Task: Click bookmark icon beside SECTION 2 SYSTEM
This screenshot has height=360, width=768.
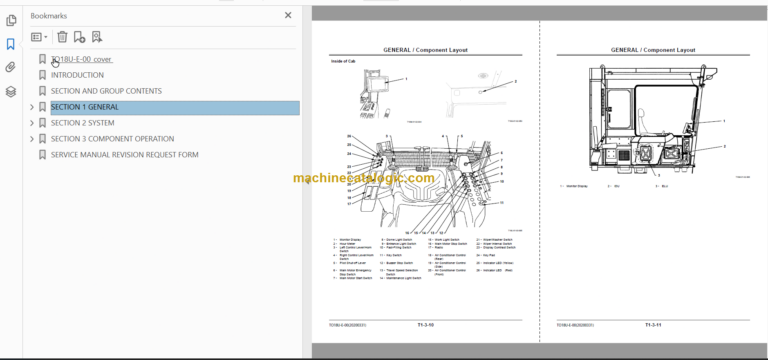Action: pos(42,123)
